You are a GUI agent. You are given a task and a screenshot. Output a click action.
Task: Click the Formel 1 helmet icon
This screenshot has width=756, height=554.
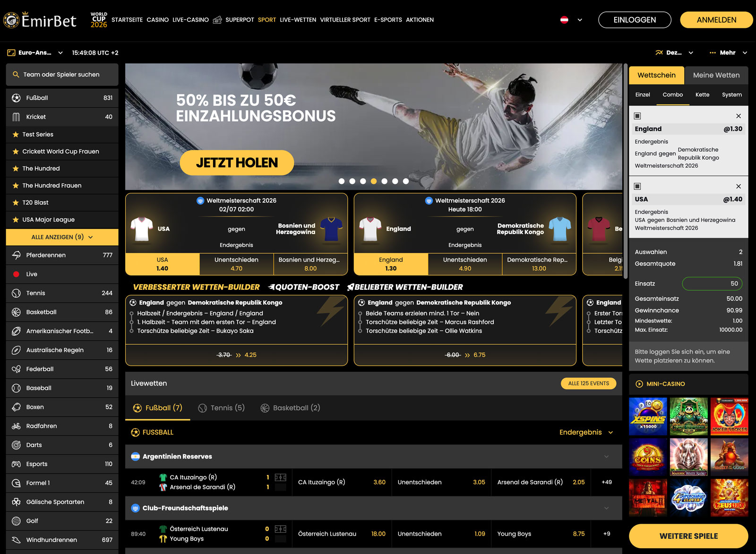tap(16, 483)
